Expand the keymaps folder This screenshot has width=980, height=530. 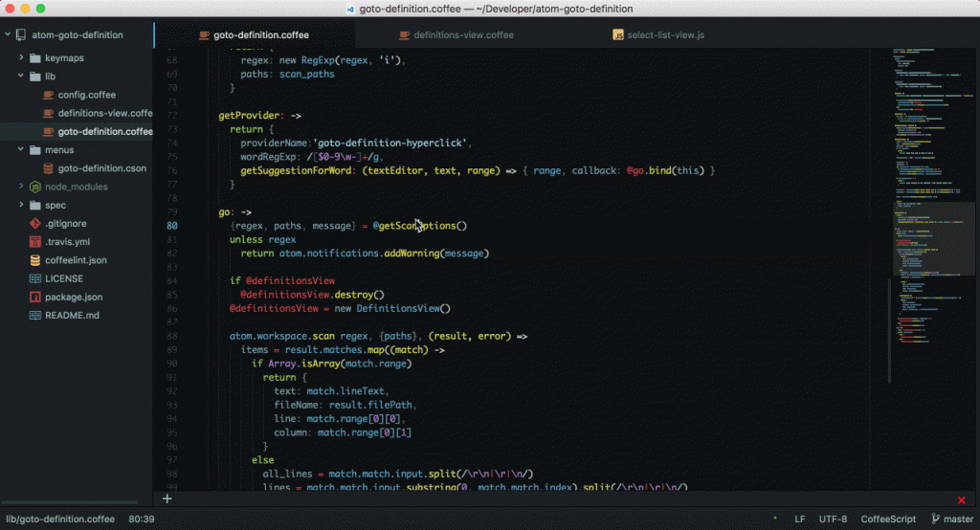[21, 58]
